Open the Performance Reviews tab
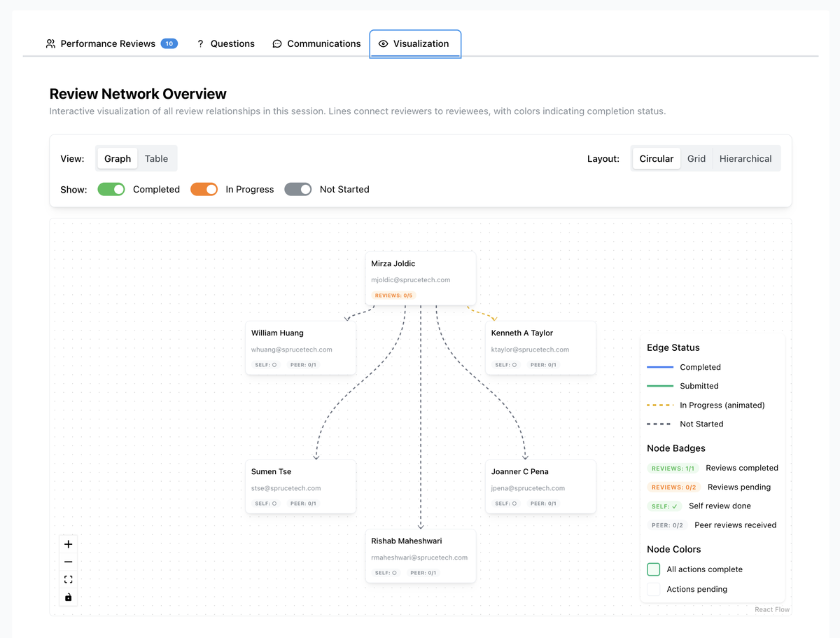Image resolution: width=840 pixels, height=638 pixels. coord(111,43)
